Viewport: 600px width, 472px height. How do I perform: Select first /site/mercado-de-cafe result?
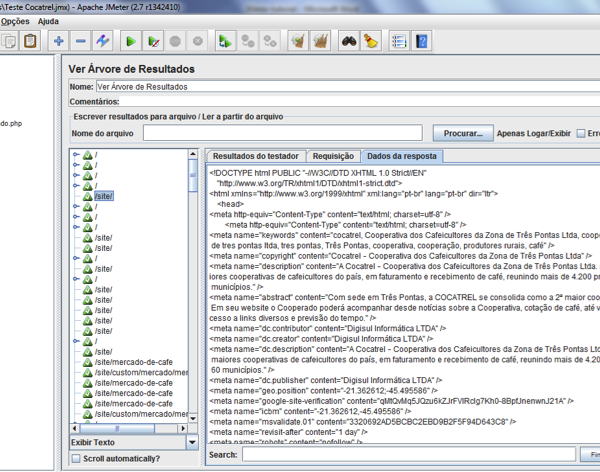click(x=134, y=362)
